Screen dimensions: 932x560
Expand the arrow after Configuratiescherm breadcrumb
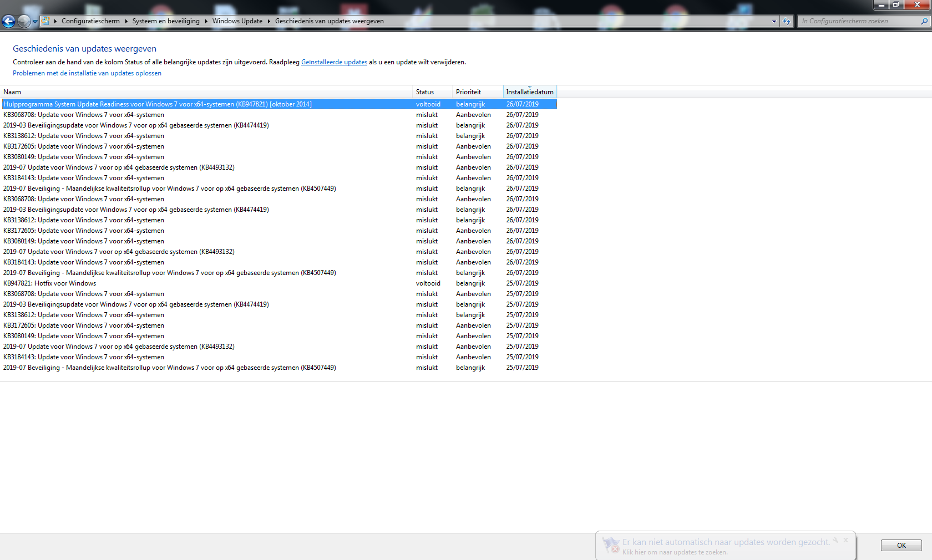[x=126, y=21]
